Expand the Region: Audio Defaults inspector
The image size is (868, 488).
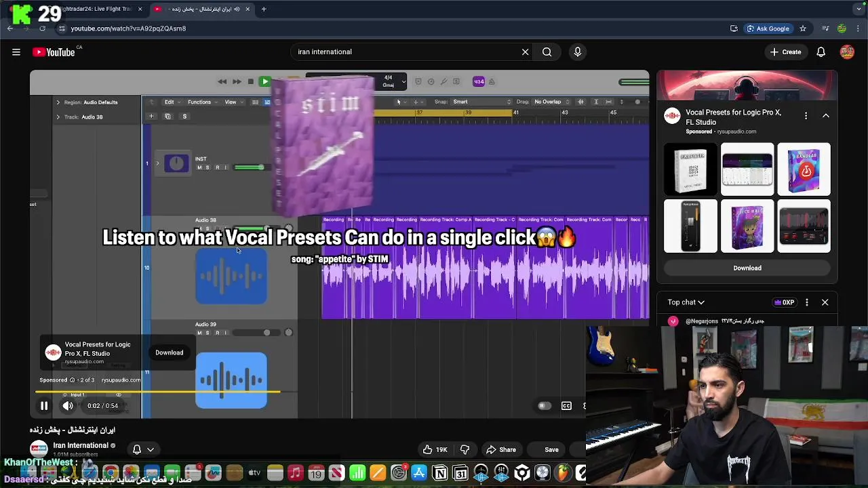click(x=58, y=102)
